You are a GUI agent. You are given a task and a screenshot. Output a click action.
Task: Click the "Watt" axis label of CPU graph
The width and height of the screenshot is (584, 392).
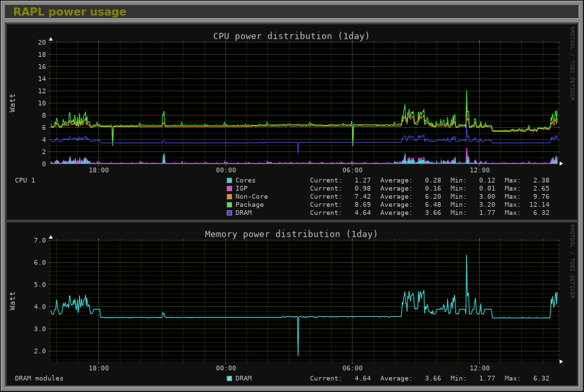pyautogui.click(x=13, y=103)
